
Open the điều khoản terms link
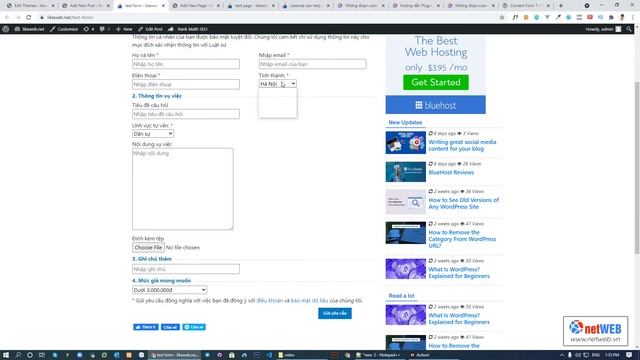click(269, 300)
